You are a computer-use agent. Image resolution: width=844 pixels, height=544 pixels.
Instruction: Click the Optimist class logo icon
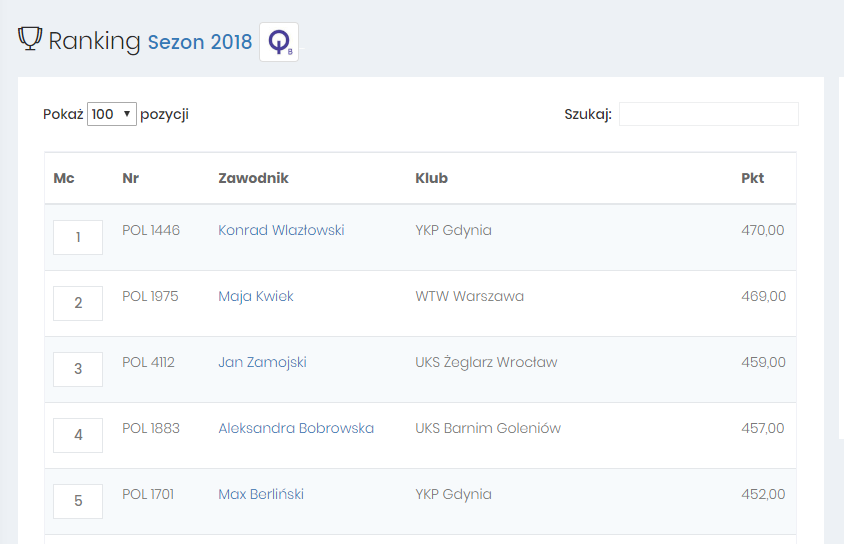click(279, 42)
